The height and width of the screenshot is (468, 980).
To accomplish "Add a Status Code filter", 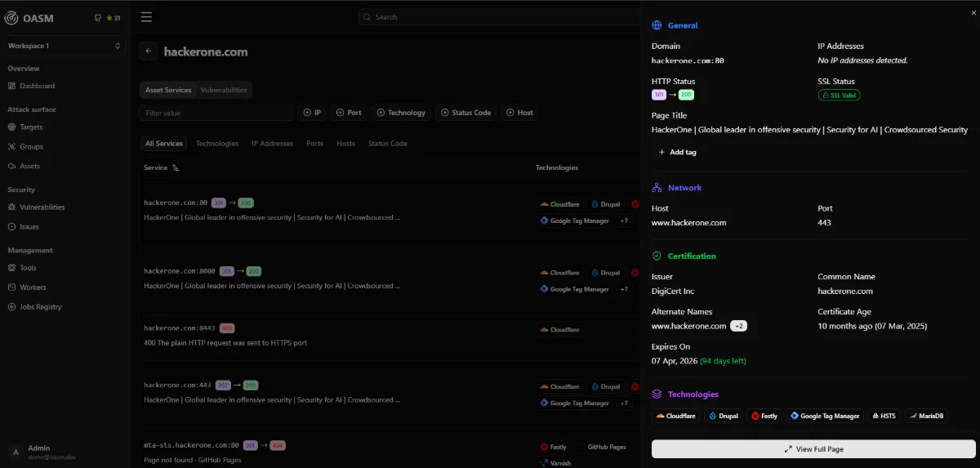I will point(466,113).
